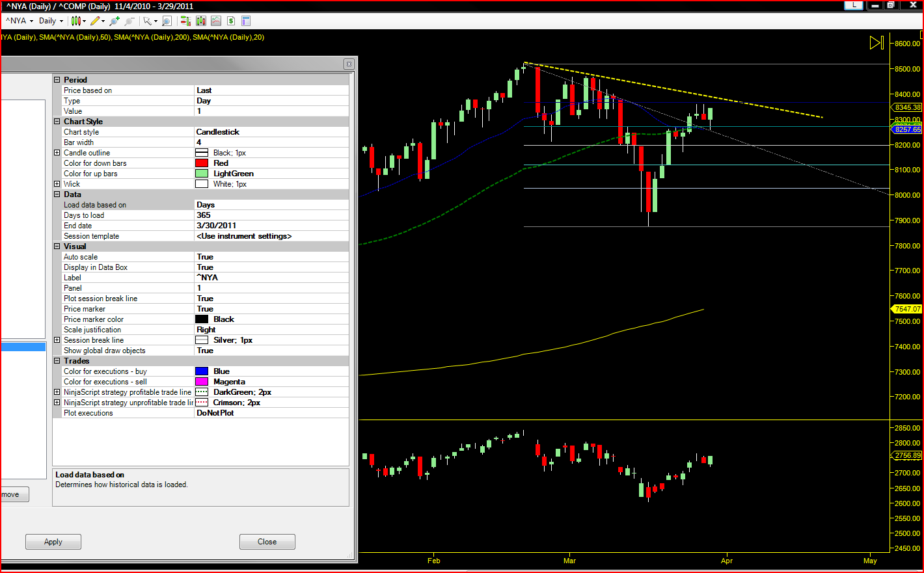This screenshot has height=573, width=924.
Task: Click the zoom out magnifier icon
Action: 129,21
